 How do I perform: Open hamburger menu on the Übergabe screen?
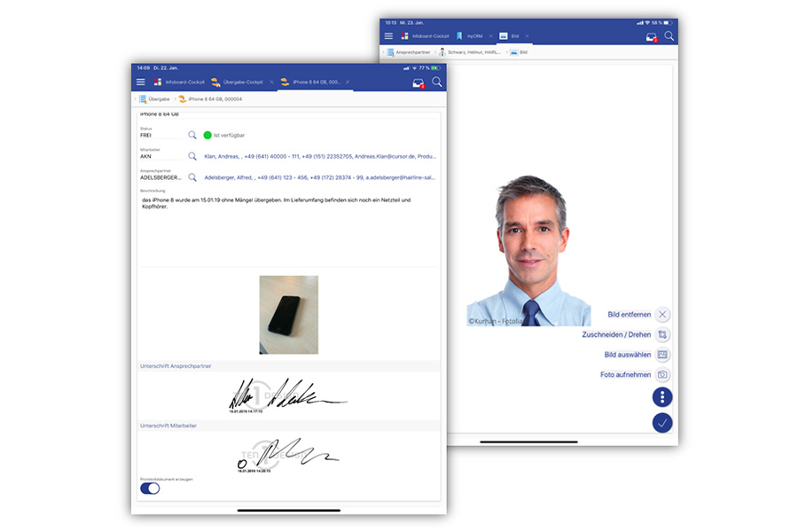pyautogui.click(x=140, y=82)
